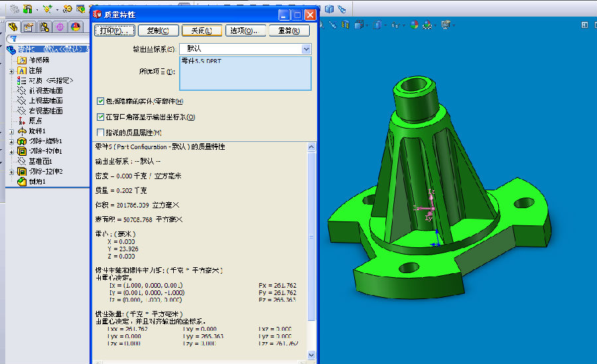Expand the 注解 node in feature tree
The image size is (597, 364).
click(11, 70)
